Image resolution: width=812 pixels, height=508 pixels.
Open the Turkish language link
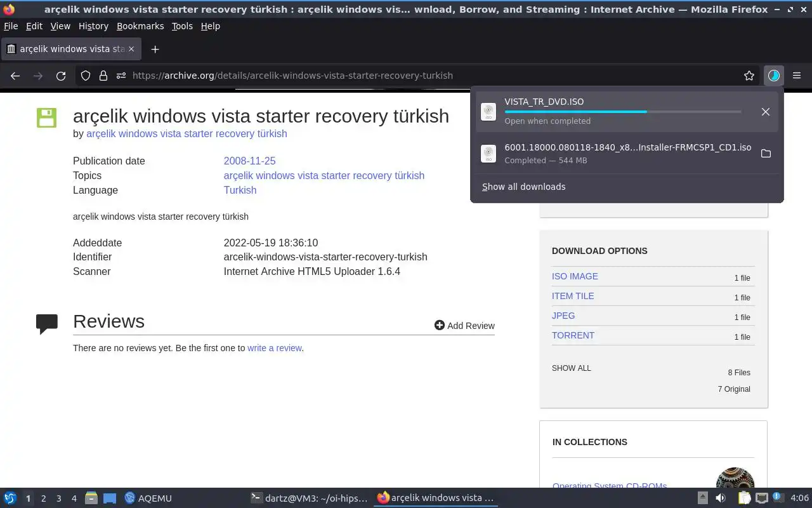[x=240, y=190]
